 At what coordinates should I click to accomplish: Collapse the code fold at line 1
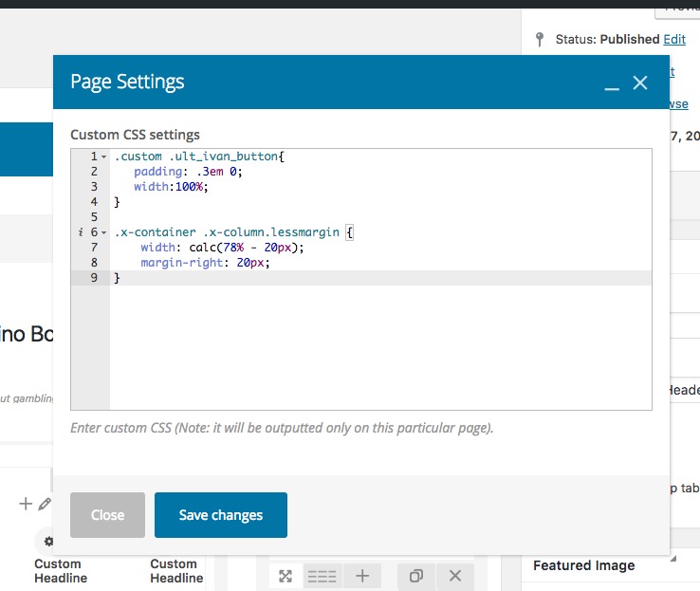coord(103,157)
